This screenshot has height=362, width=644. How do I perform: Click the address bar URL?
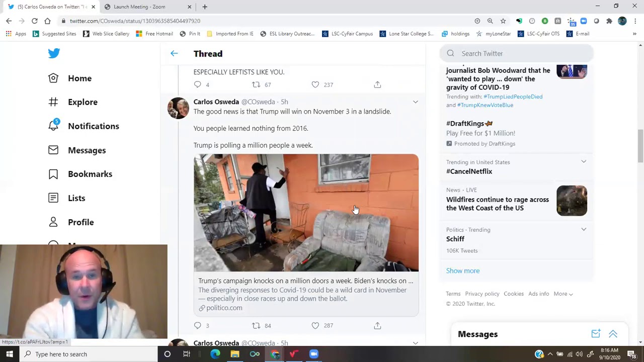pos(135,21)
